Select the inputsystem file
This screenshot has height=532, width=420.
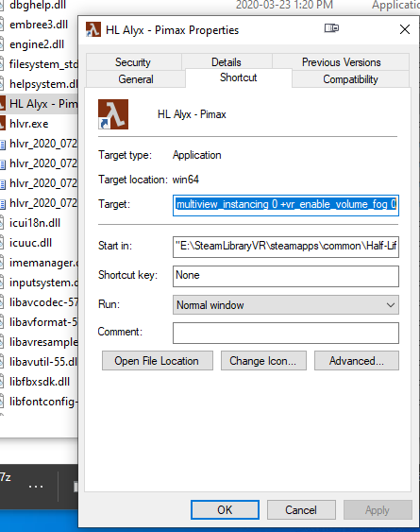[x=43, y=283]
